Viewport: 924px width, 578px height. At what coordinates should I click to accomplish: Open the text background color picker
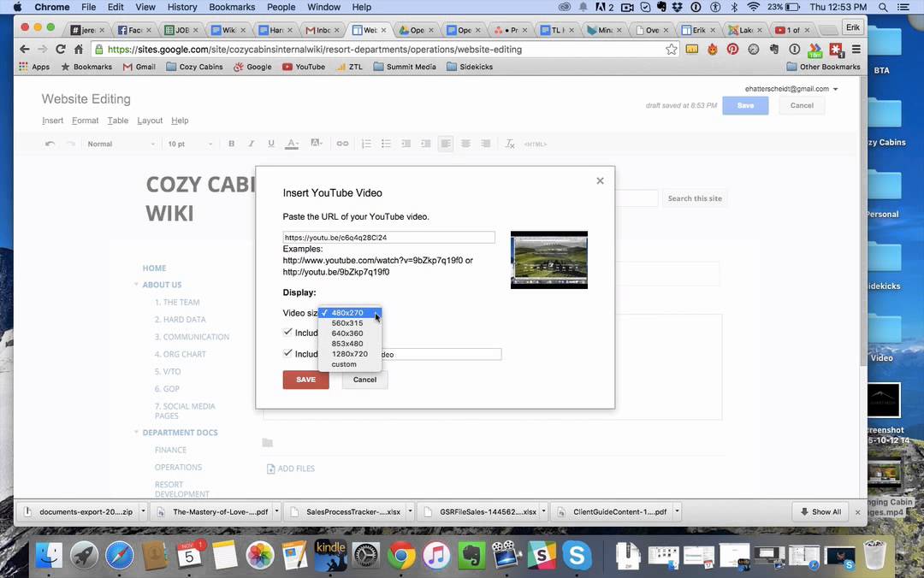click(317, 143)
